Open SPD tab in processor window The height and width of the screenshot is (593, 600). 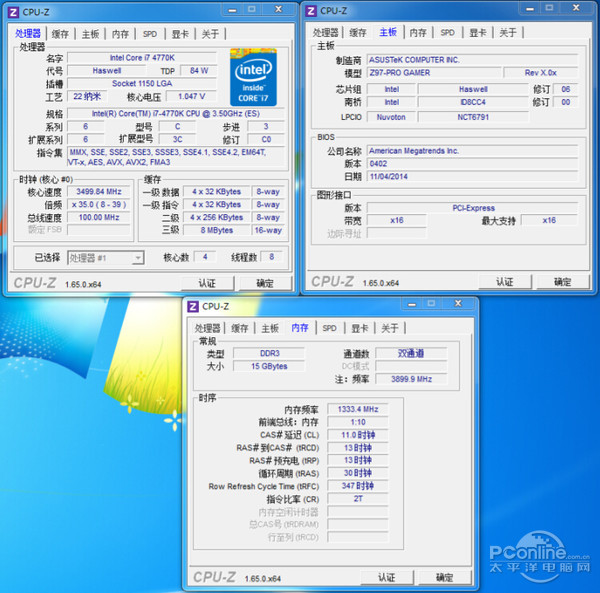(150, 34)
